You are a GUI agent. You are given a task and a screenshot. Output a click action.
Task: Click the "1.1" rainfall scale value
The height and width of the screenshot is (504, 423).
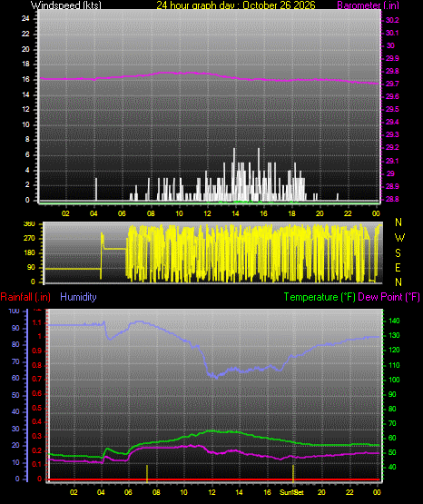tap(37, 322)
